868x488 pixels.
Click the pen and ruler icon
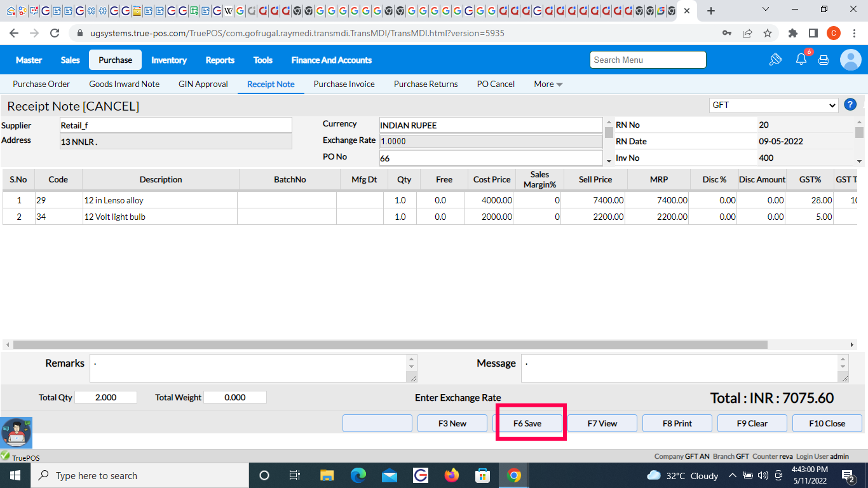pyautogui.click(x=775, y=60)
